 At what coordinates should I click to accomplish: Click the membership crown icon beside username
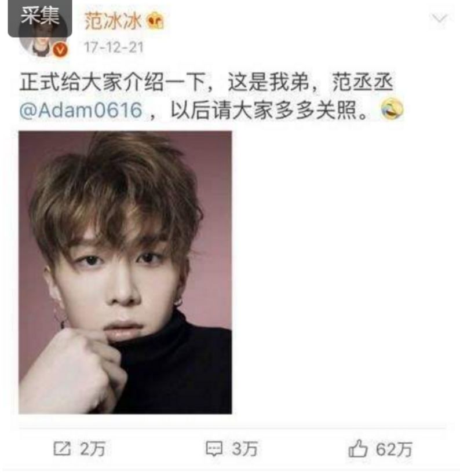coord(155,21)
